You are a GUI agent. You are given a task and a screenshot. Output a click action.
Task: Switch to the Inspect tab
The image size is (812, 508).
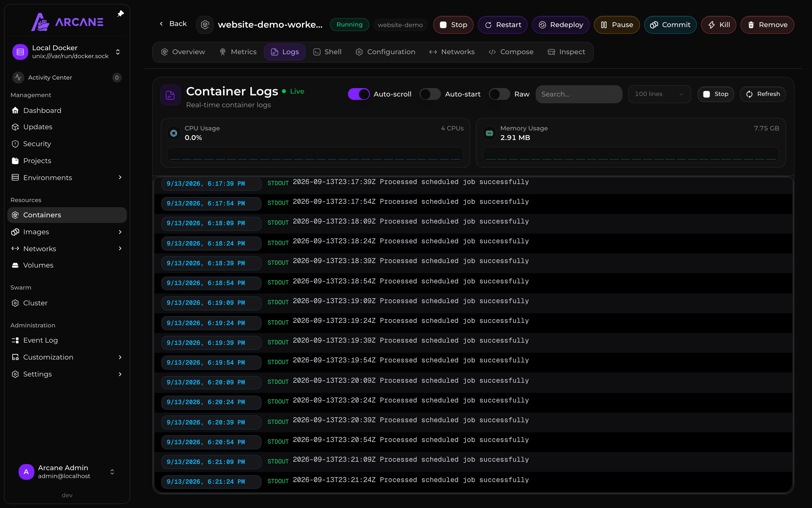[566, 52]
